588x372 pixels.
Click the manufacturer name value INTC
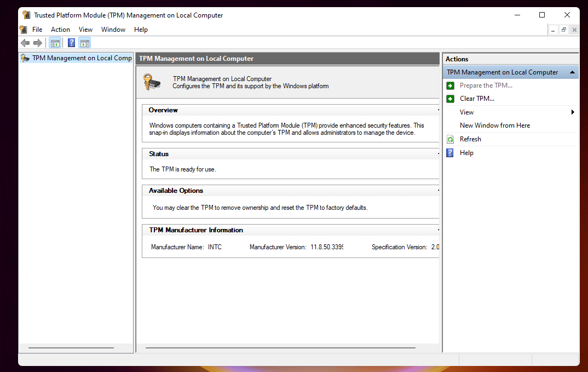click(215, 247)
